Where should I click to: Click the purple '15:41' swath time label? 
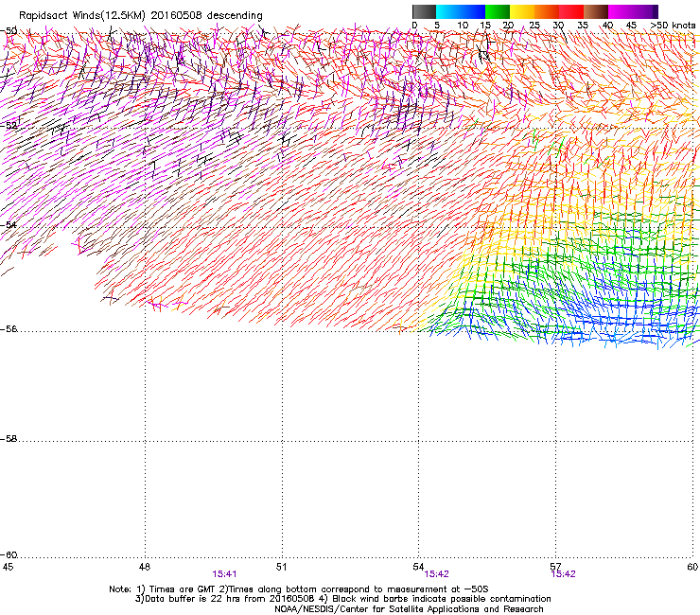click(224, 574)
